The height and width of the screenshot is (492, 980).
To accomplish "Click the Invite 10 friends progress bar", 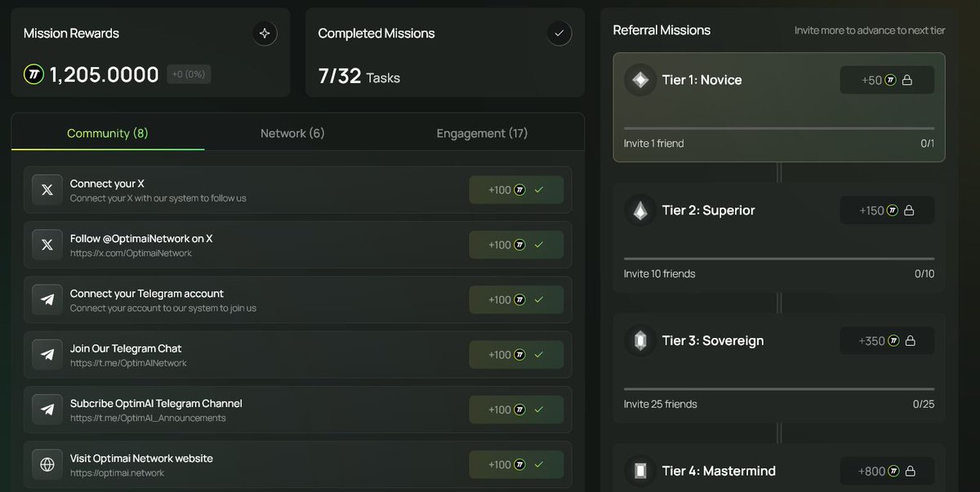I will [779, 259].
